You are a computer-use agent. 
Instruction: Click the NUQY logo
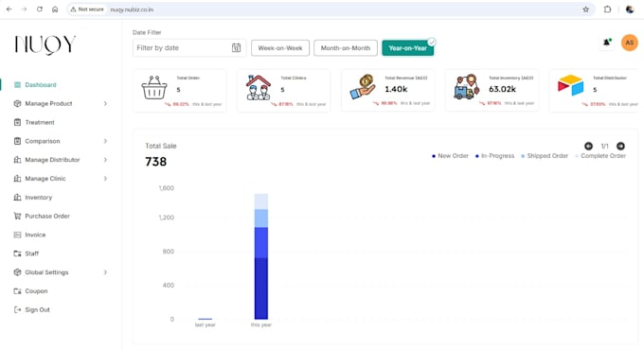(x=45, y=44)
